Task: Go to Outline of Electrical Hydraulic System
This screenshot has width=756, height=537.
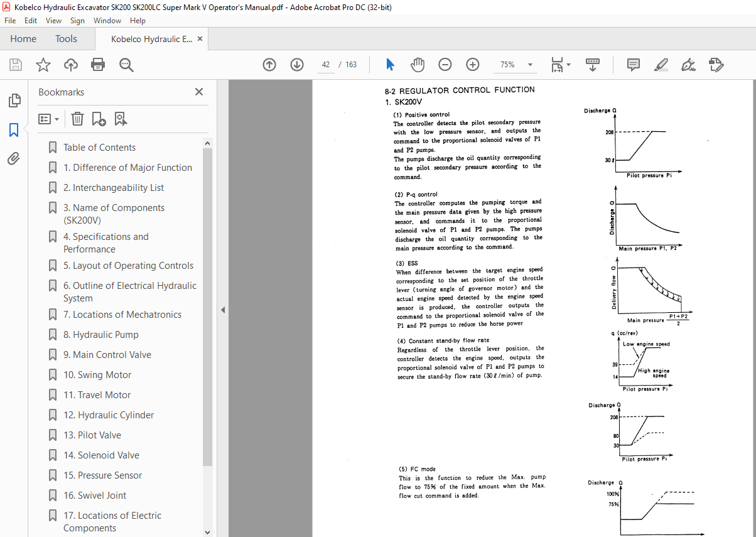Action: (130, 292)
